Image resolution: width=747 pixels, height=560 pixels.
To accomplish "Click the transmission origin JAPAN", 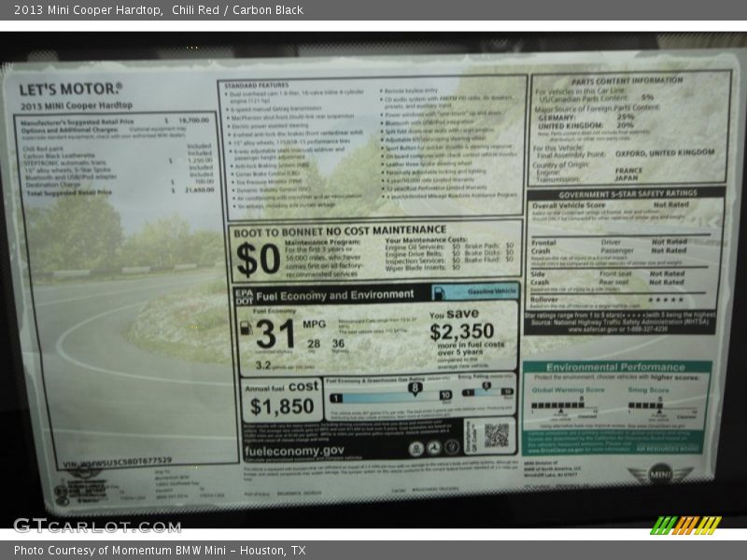I will 627,177.
